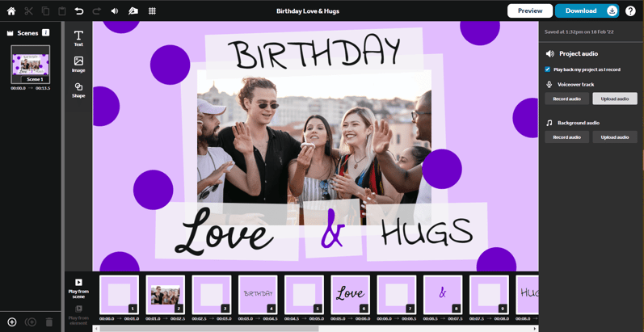
Task: Undo the last action
Action: click(x=79, y=11)
